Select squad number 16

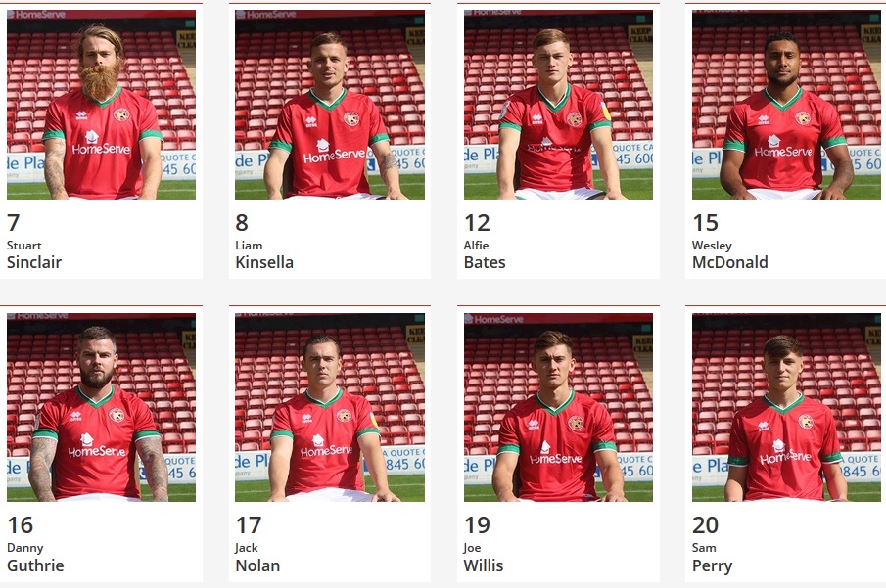click(21, 525)
